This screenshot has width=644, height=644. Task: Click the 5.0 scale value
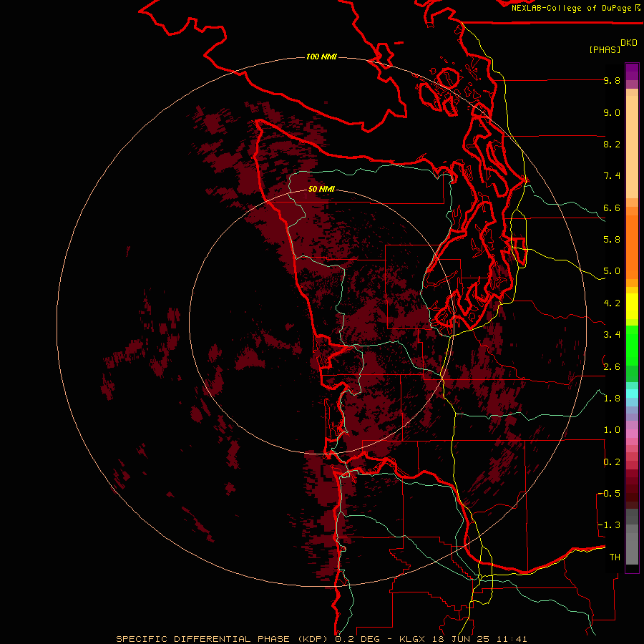tap(612, 271)
